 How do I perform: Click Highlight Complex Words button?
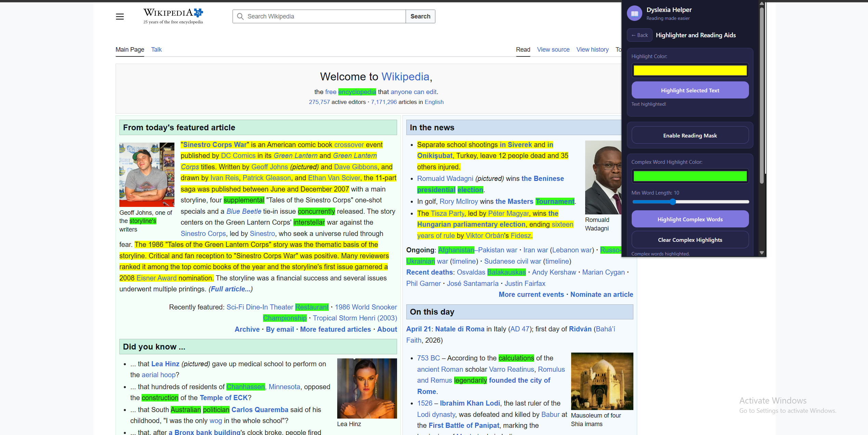coord(690,219)
